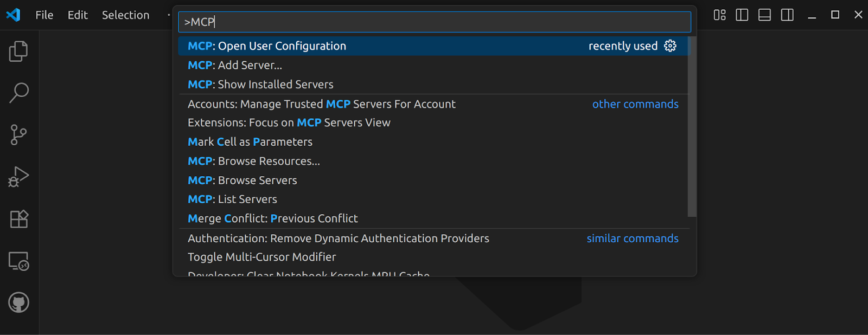Select Mark Cell as Parameters command
Screen dimensions: 868x335
pyautogui.click(x=433, y=142)
